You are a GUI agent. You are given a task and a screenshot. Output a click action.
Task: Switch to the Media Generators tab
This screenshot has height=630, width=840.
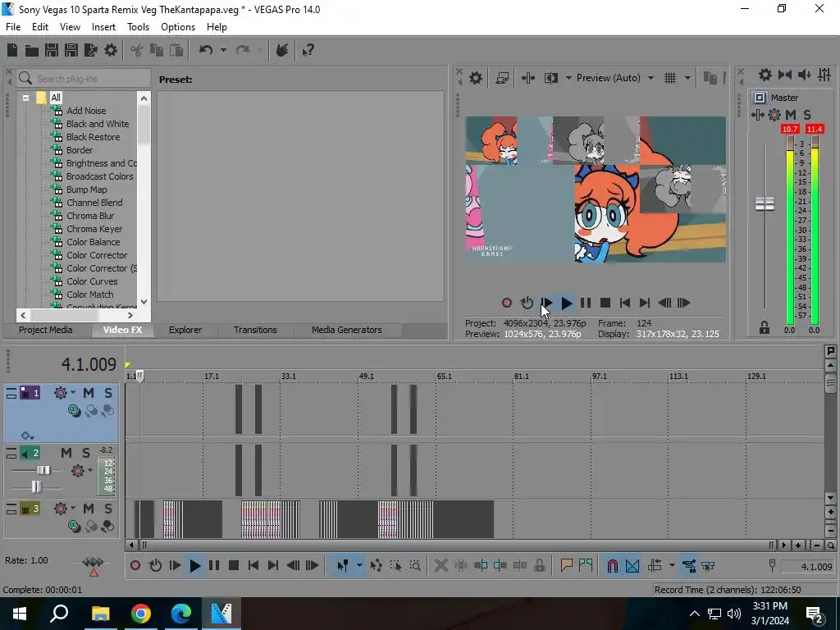347,330
